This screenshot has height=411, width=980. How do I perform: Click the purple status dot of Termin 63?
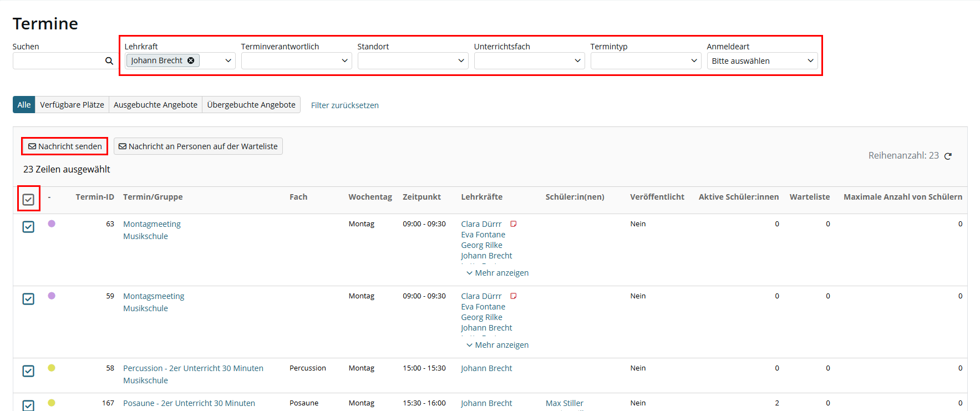[x=52, y=224]
